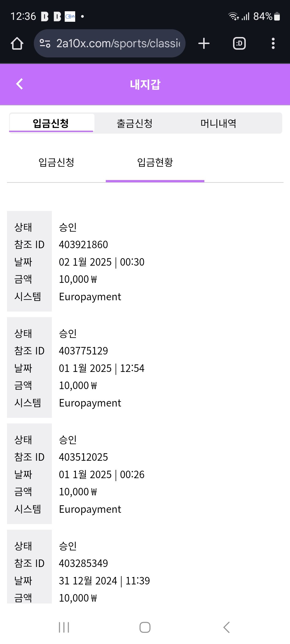This screenshot has width=290, height=644.
Task: Tap the 내지갑 page title
Action: click(145, 85)
